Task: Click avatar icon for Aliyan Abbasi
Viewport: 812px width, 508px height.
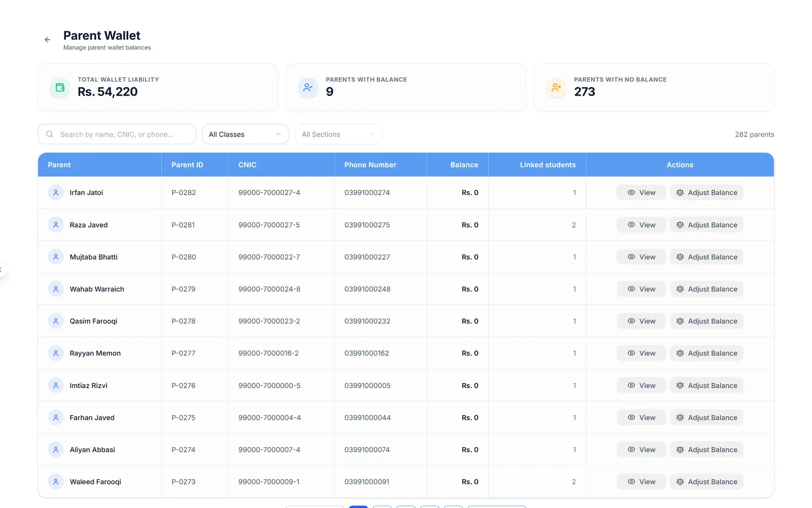Action: coord(56,450)
